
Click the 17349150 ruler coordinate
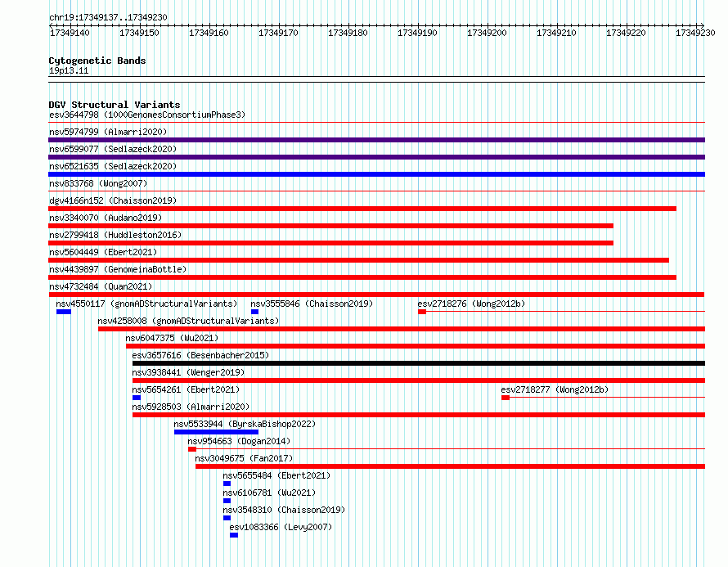click(139, 33)
